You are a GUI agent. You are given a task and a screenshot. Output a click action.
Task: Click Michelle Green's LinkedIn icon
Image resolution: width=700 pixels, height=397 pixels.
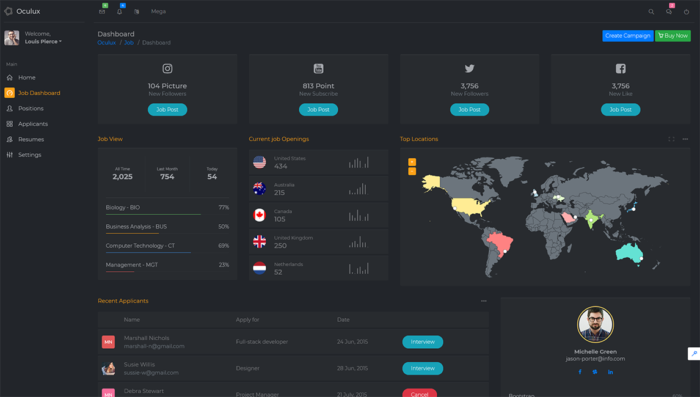coord(610,372)
